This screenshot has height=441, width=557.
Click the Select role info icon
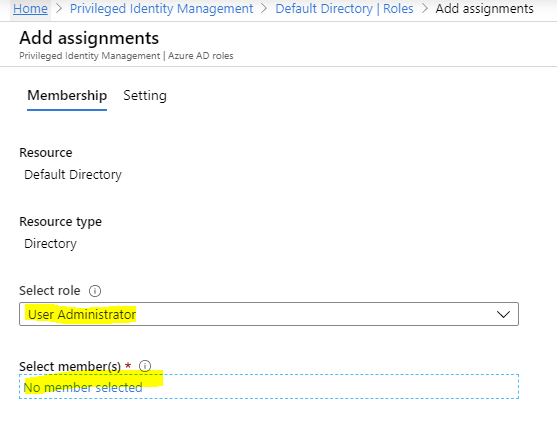[x=95, y=291]
